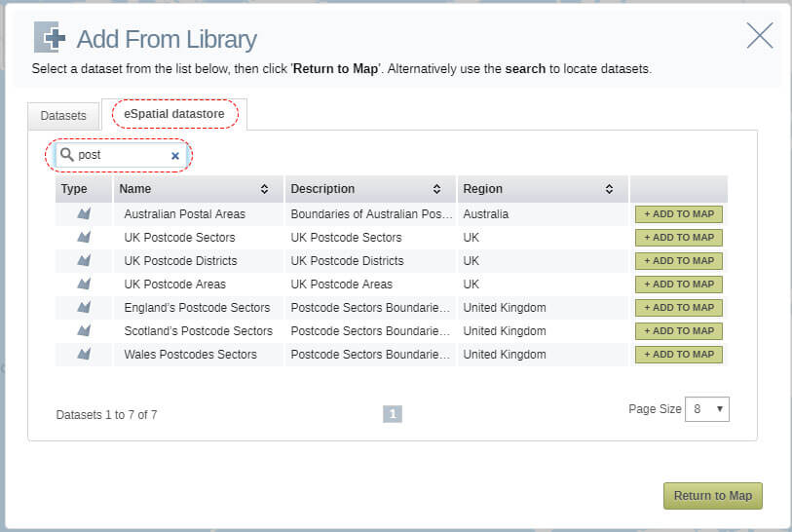Click the clear search 'x' icon

pyautogui.click(x=175, y=155)
